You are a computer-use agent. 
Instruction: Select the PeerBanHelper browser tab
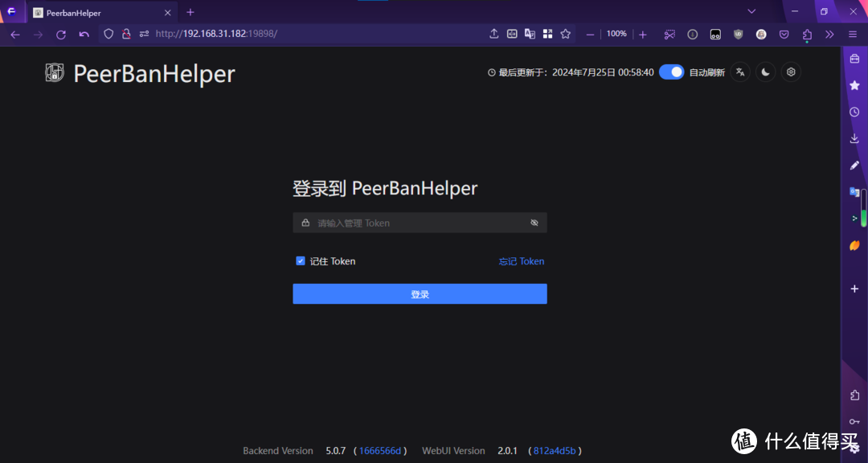(88, 12)
